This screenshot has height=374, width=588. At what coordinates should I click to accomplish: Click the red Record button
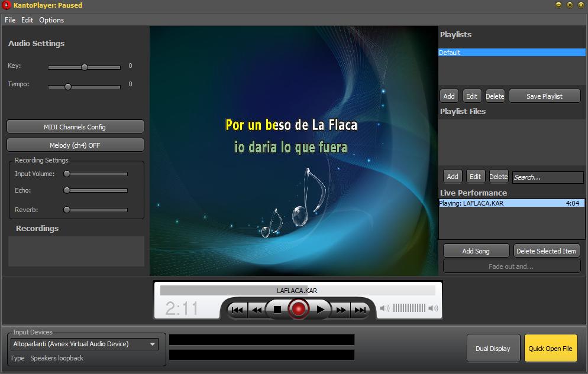(x=299, y=308)
